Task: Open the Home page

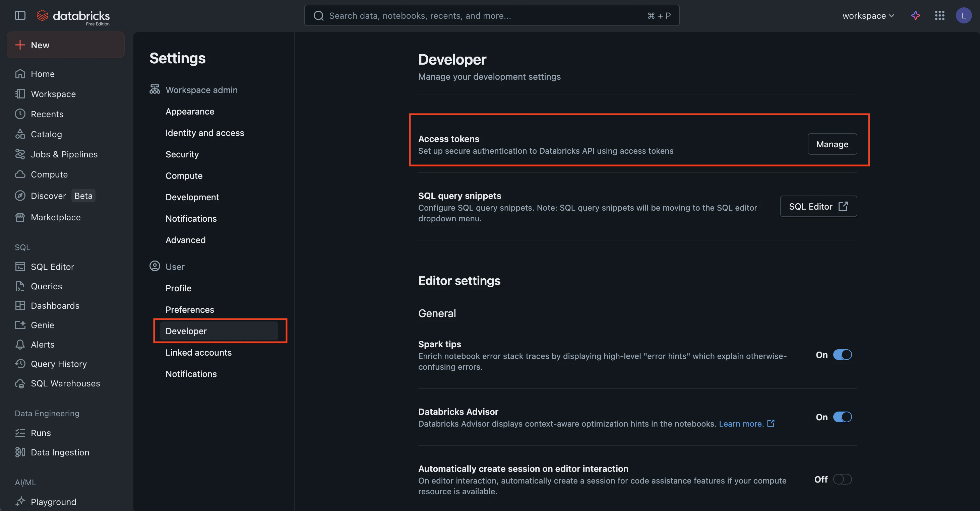Action: tap(42, 73)
